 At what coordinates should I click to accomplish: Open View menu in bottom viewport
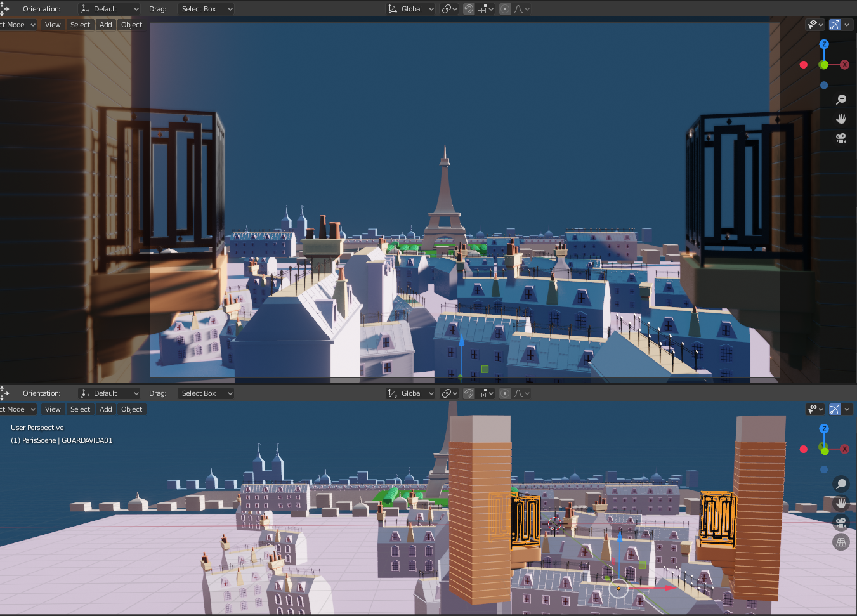[53, 409]
